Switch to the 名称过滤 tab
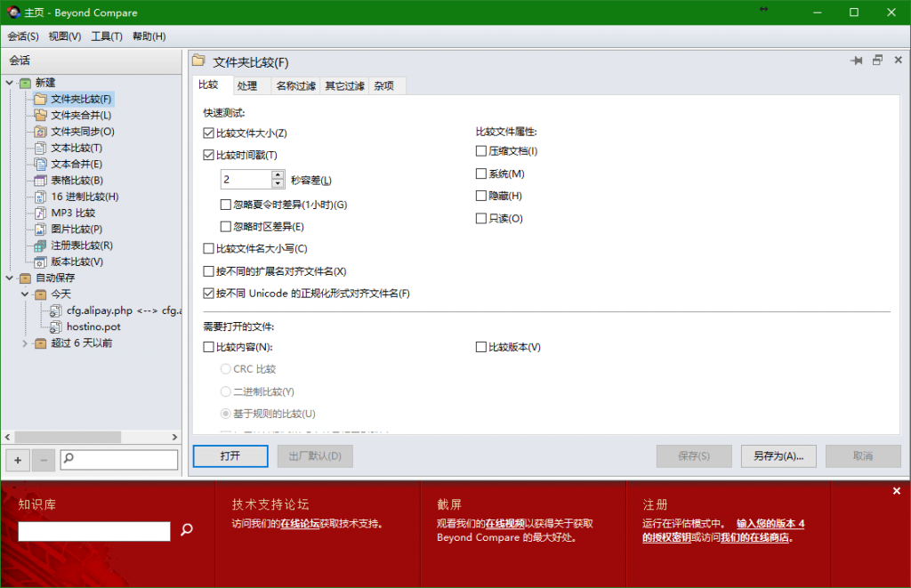 (x=295, y=86)
